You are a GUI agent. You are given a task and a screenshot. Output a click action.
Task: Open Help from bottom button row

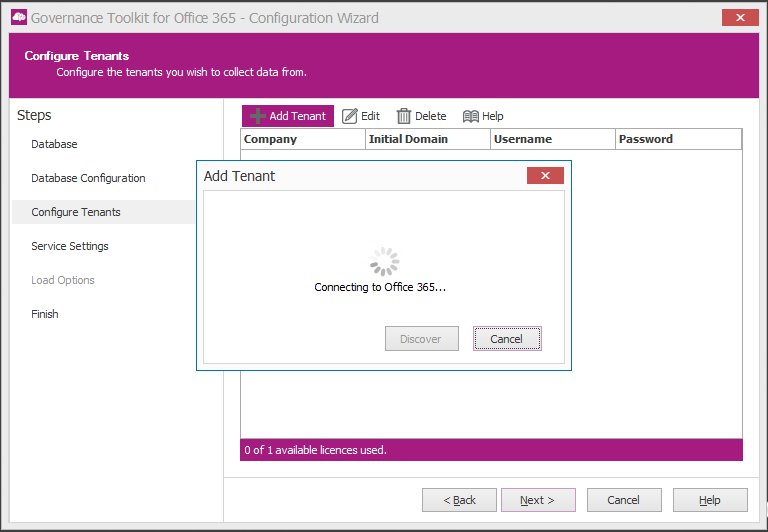pyautogui.click(x=710, y=500)
